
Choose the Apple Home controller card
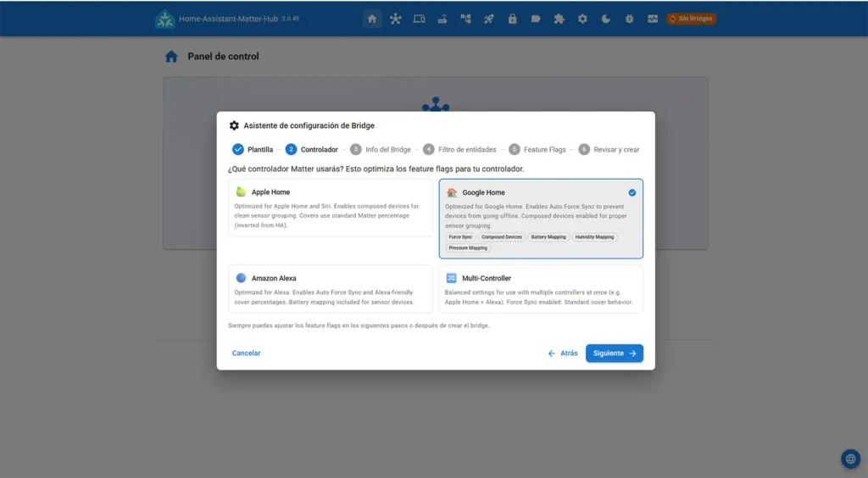pyautogui.click(x=331, y=208)
